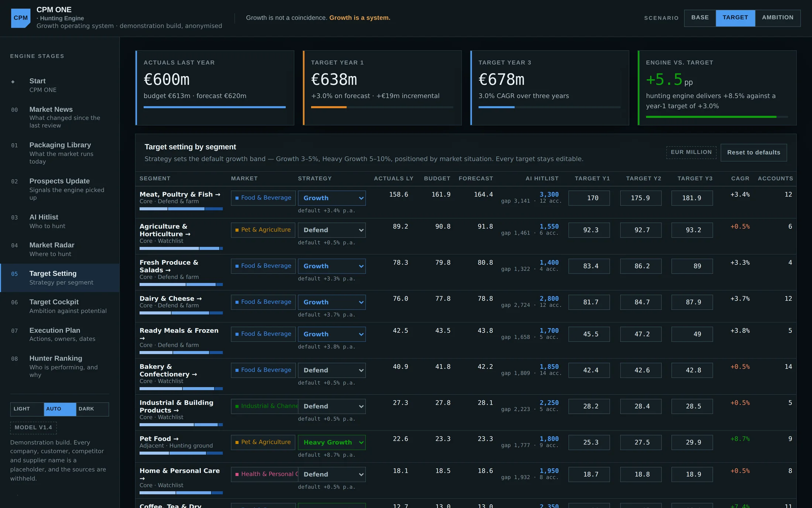
Task: Click the Pet & Agriculture tag on Pet Food row
Action: coord(263,442)
